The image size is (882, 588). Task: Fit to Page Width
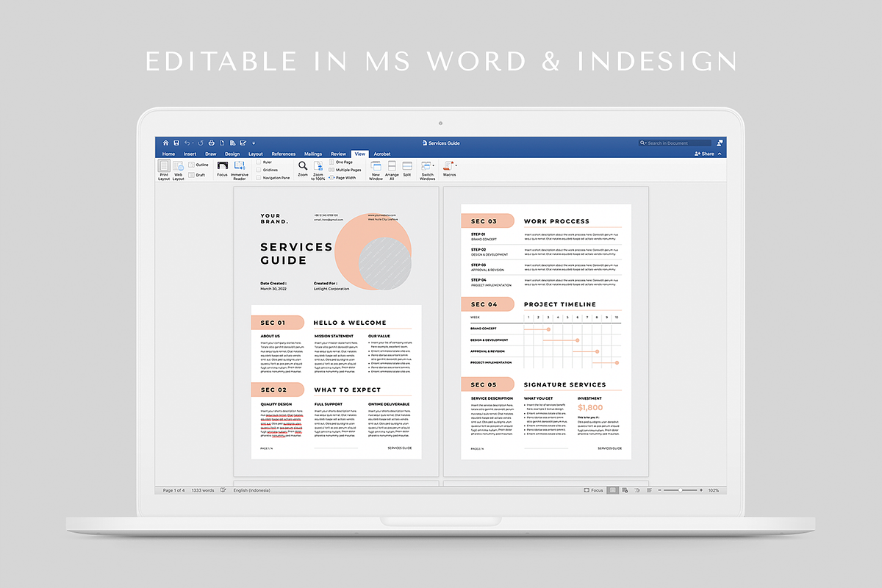(x=342, y=177)
